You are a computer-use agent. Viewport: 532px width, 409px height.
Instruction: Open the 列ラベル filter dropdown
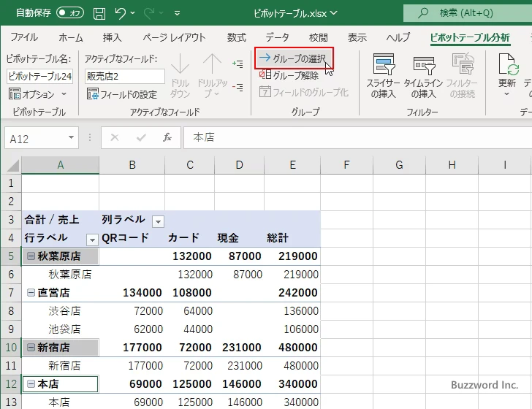pyautogui.click(x=158, y=222)
